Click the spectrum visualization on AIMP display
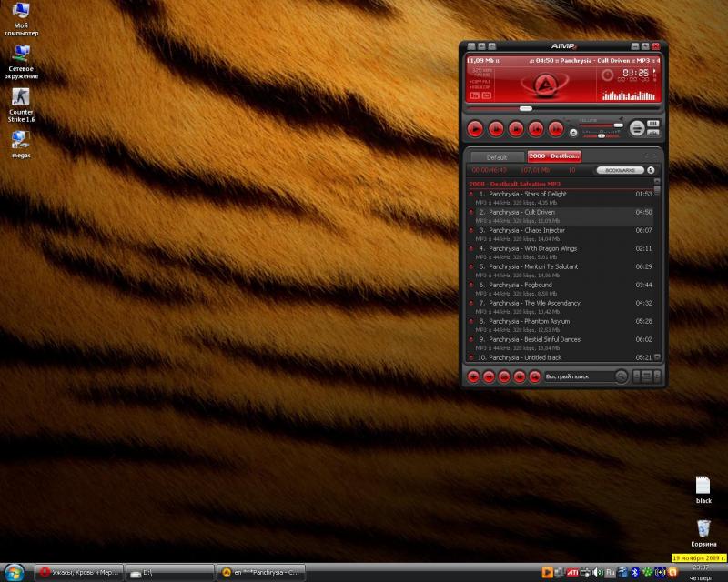The image size is (728, 582). tap(628, 95)
